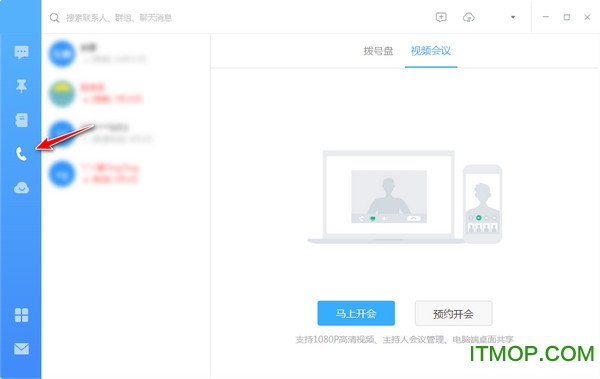Viewport: 600px width, 379px height.
Task: Click the cloud upload icon in top bar
Action: click(469, 17)
